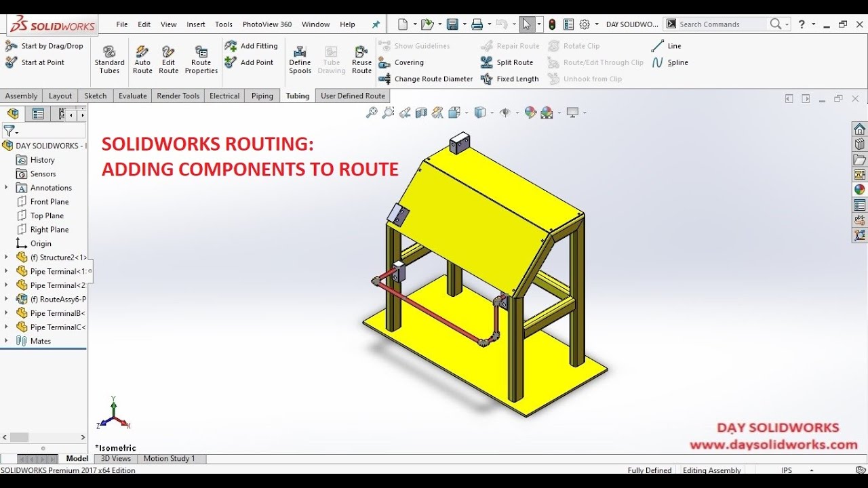Open Route Properties
Viewport: 868px width, 488px height.
[201, 60]
